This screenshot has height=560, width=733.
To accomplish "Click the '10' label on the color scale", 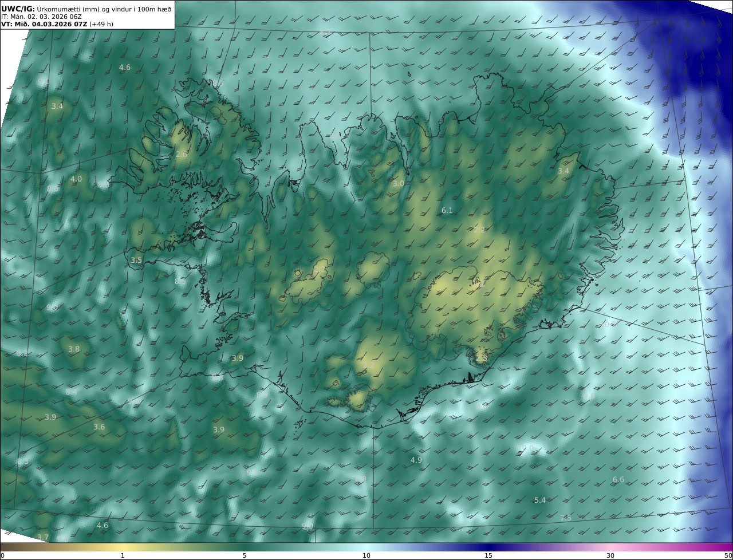I will tap(366, 555).
